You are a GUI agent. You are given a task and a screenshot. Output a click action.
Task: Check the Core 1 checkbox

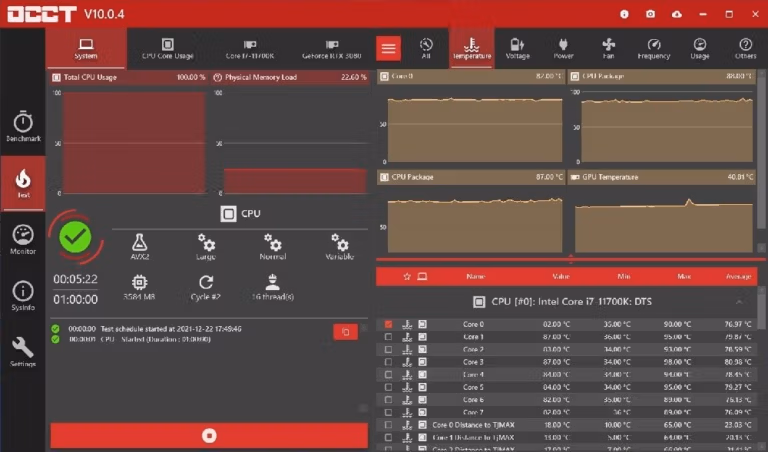388,337
